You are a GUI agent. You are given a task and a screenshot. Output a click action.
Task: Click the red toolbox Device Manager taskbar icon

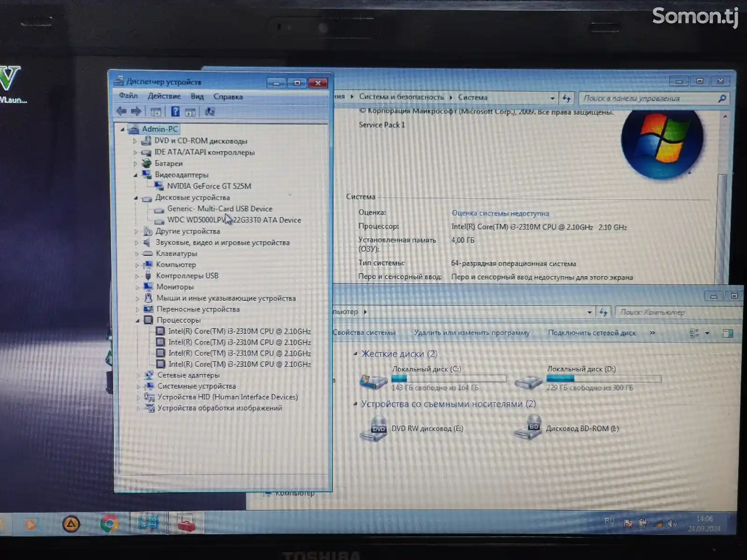[x=187, y=523]
